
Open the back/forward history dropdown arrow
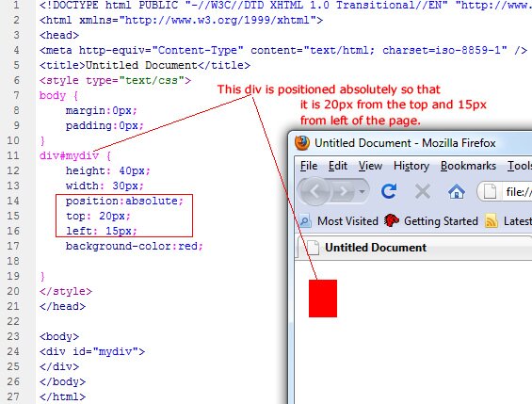coord(363,192)
